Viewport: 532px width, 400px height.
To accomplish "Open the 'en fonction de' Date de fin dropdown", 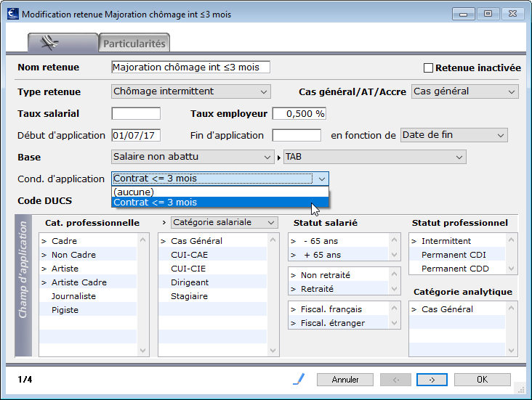I will (454, 135).
